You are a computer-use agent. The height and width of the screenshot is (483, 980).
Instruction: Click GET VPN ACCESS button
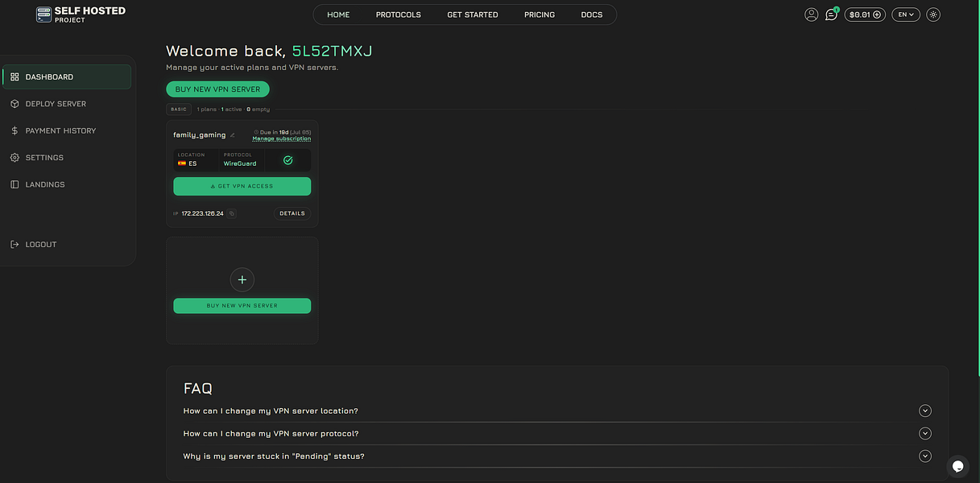tap(242, 186)
